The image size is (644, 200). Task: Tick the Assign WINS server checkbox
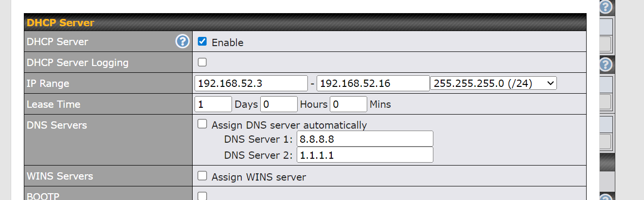click(x=202, y=176)
